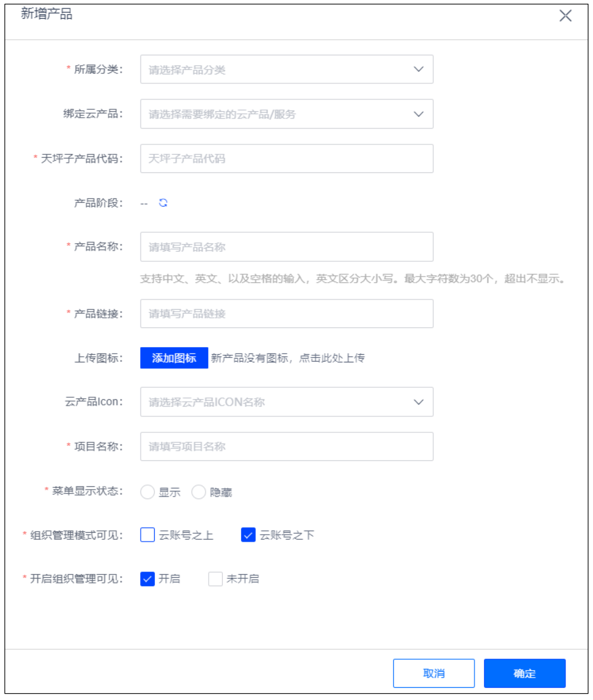The height and width of the screenshot is (700, 593).
Task: Click the 取消 button
Action: point(434,673)
